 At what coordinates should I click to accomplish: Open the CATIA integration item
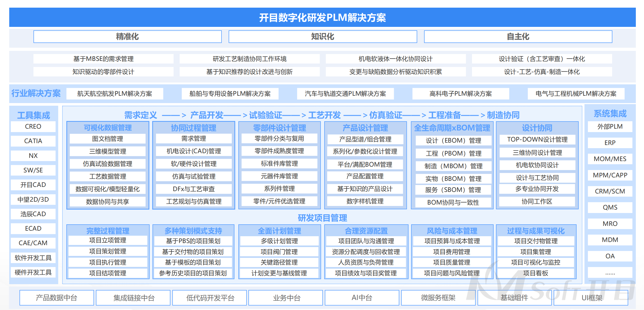[33, 141]
